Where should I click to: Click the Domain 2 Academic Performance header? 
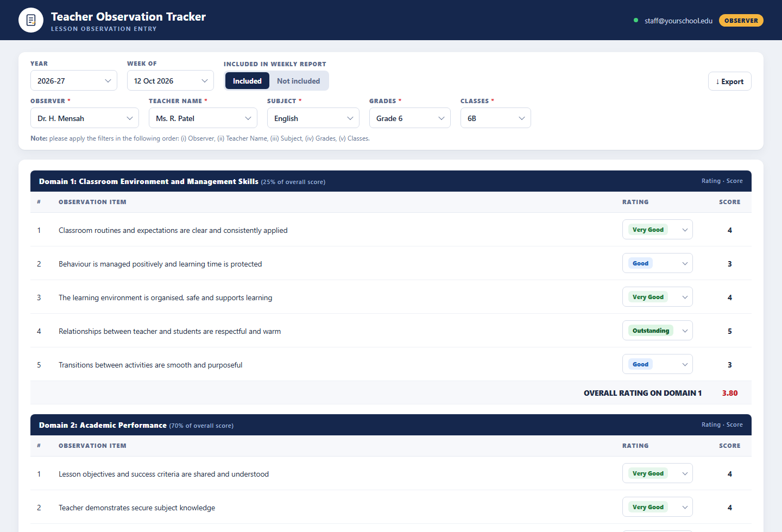pyautogui.click(x=391, y=425)
